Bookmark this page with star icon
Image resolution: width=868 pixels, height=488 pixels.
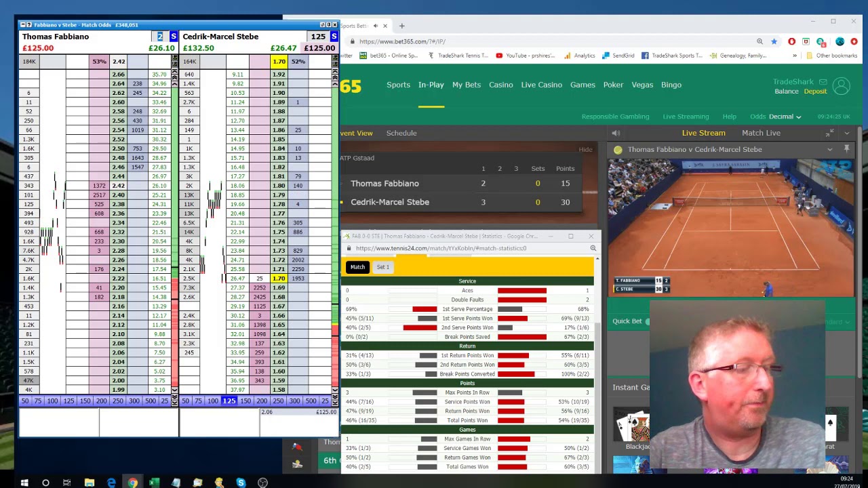point(774,41)
